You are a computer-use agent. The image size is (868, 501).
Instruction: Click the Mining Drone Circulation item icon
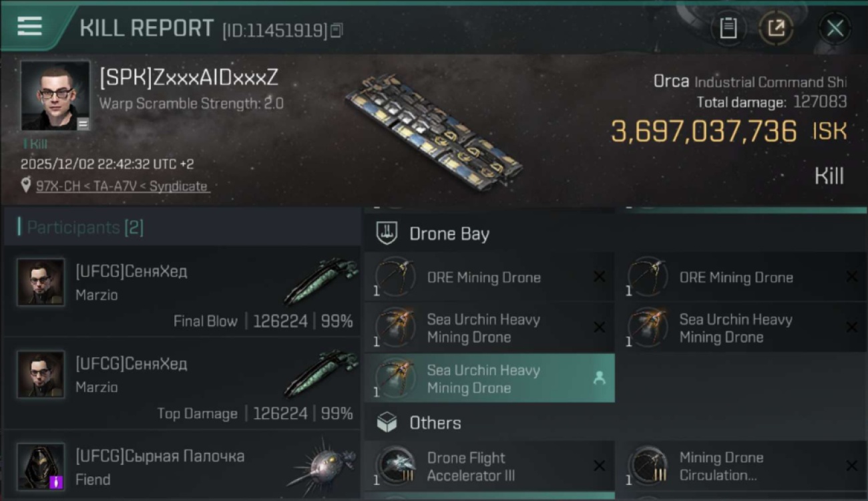[648, 466]
